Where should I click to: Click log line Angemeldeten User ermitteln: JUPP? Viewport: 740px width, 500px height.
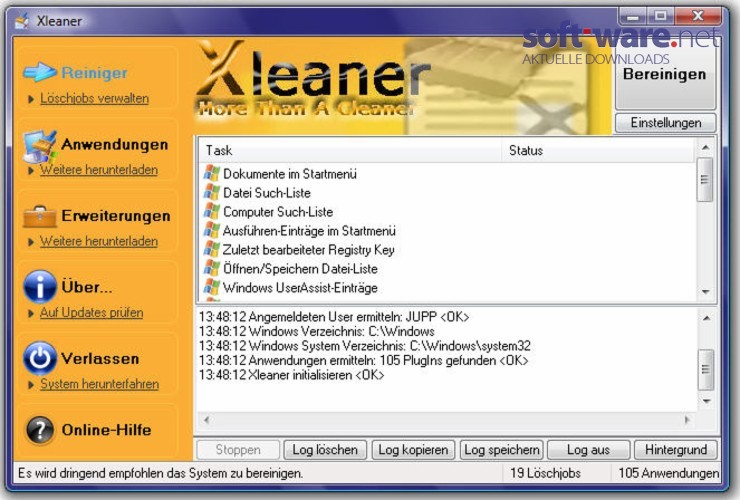334,316
